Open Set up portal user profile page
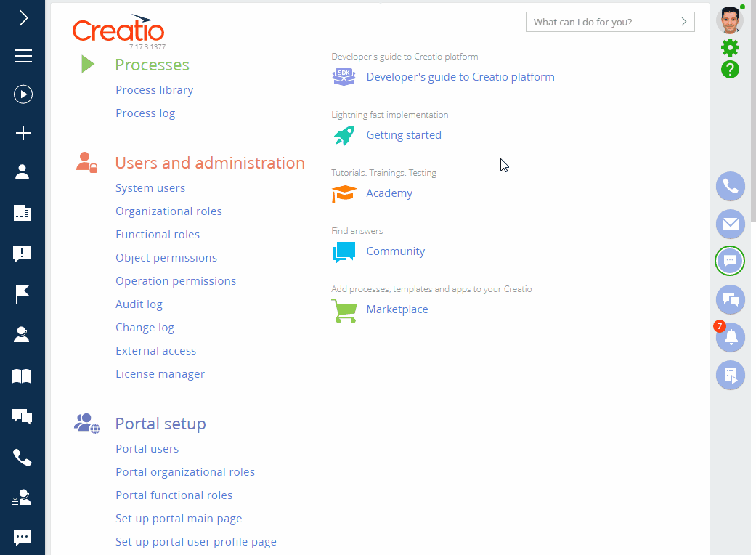 coord(196,542)
